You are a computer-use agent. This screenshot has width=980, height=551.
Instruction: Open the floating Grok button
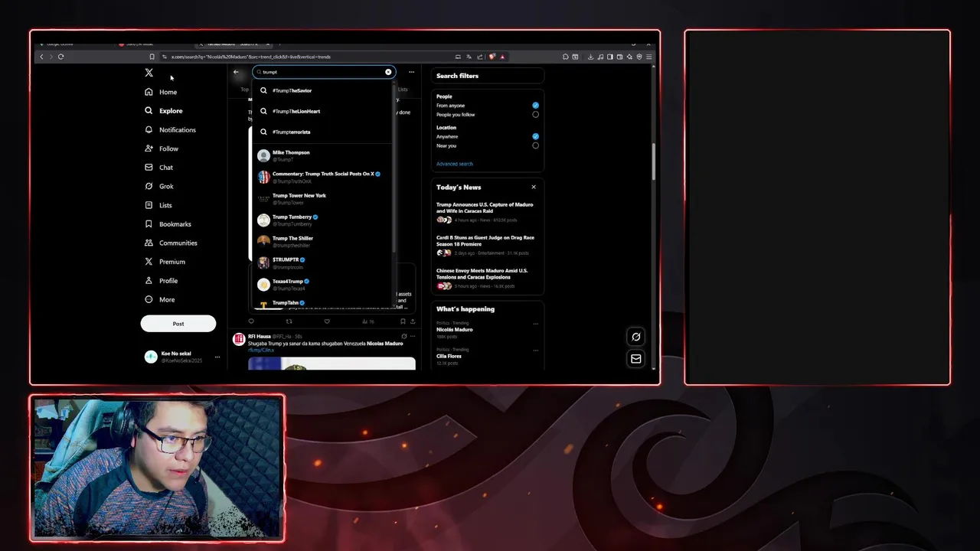coord(635,337)
